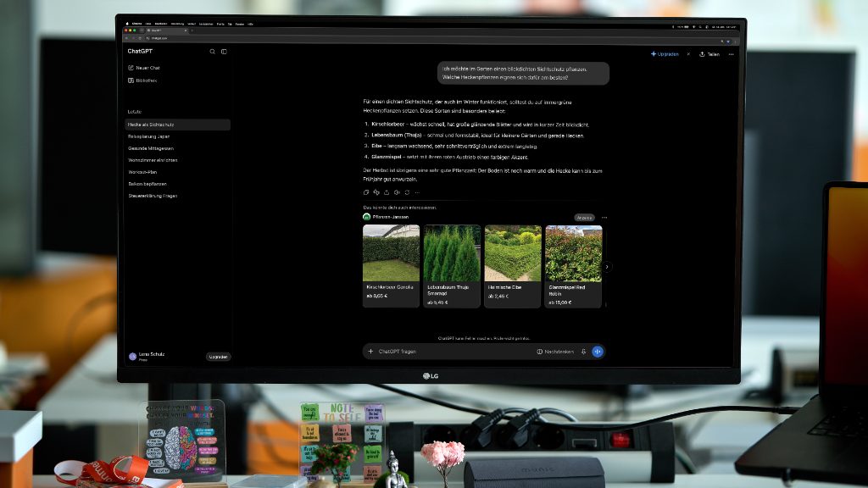Open a new browser tab with plus
The image size is (868, 488).
tap(192, 30)
